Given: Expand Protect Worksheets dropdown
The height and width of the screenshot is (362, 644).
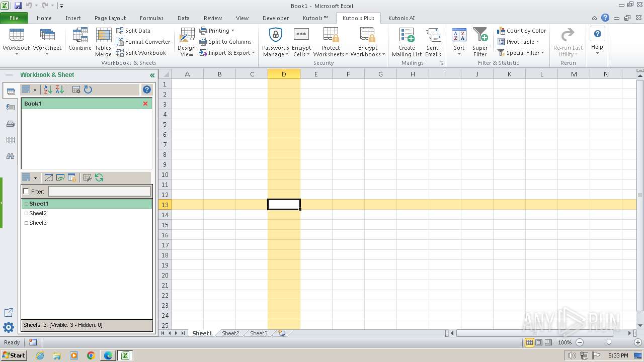Looking at the screenshot, I should coord(331,42).
